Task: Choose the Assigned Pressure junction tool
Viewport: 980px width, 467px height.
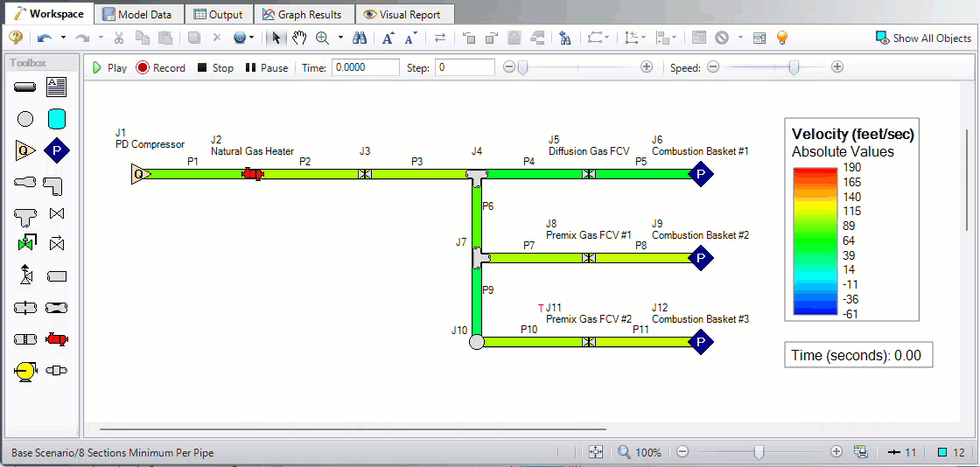Action: 57,150
